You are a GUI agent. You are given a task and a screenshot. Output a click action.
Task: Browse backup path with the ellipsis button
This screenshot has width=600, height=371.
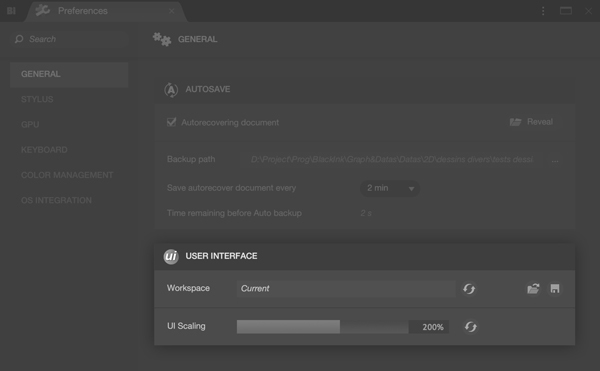(555, 160)
